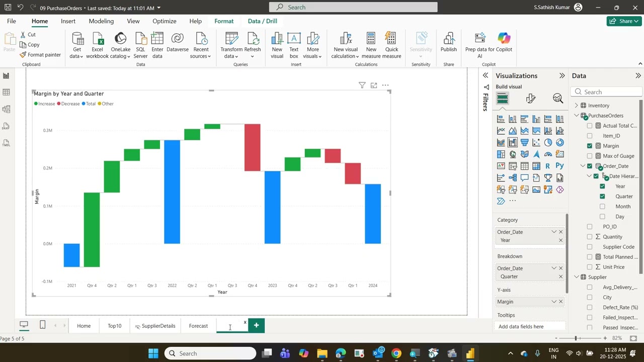Image resolution: width=644 pixels, height=362 pixels.
Task: Click the Share button
Action: [624, 21]
